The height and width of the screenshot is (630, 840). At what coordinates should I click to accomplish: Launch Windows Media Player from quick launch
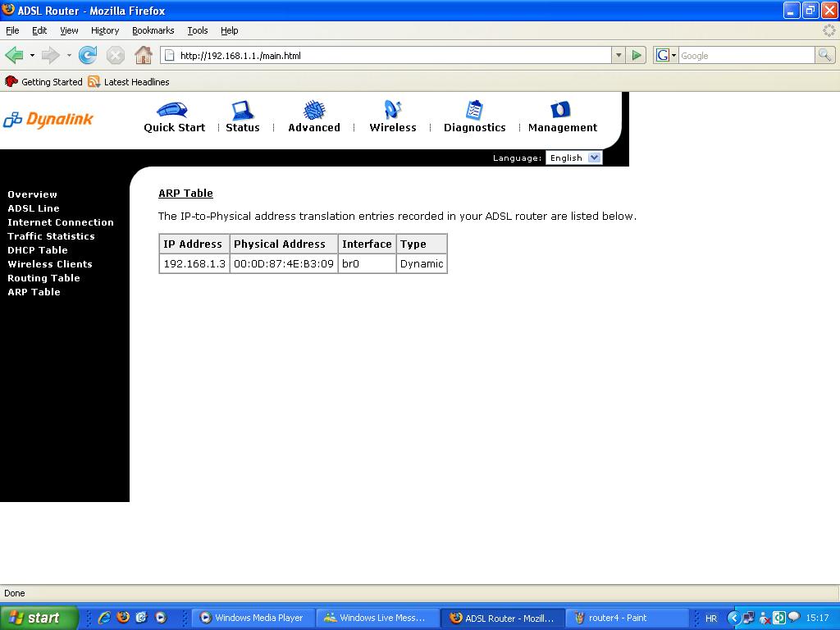click(x=161, y=618)
